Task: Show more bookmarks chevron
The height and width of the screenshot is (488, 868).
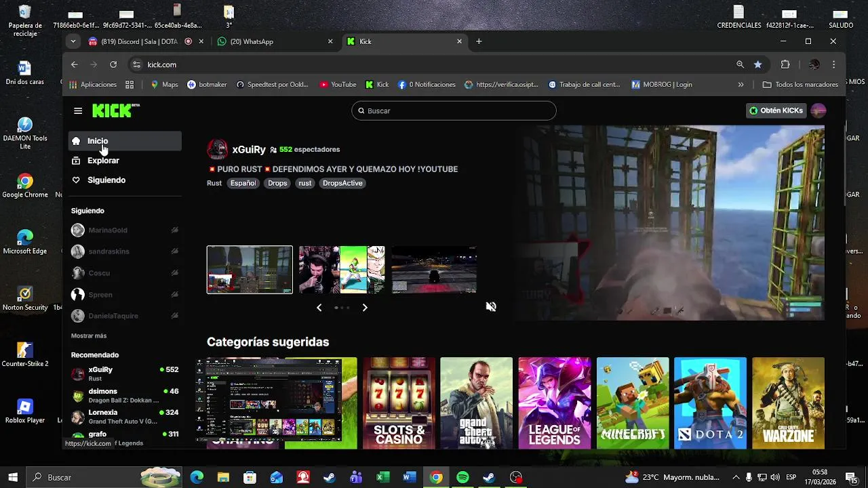Action: point(741,85)
